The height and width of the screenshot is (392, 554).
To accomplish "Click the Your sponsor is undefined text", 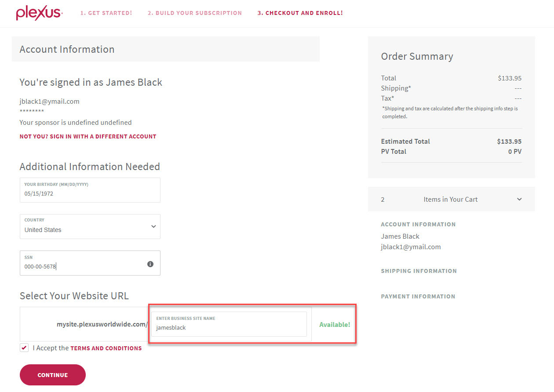I will point(76,123).
